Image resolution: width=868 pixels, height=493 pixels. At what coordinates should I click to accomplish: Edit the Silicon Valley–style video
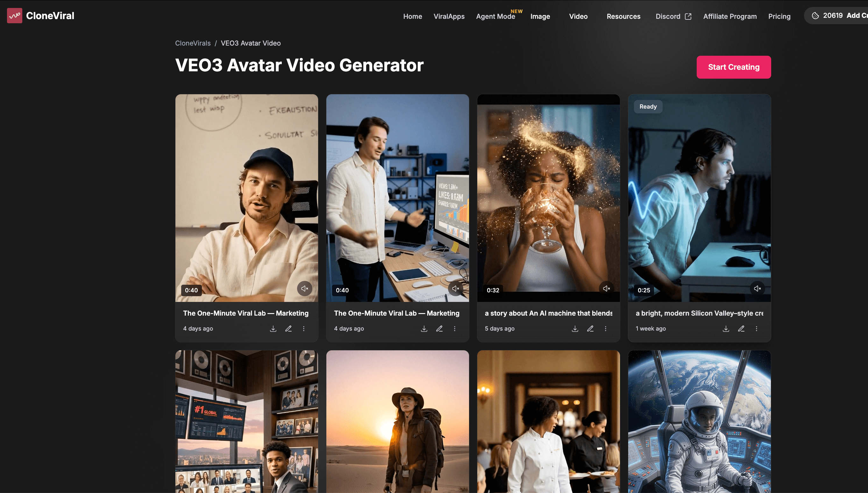[741, 329]
